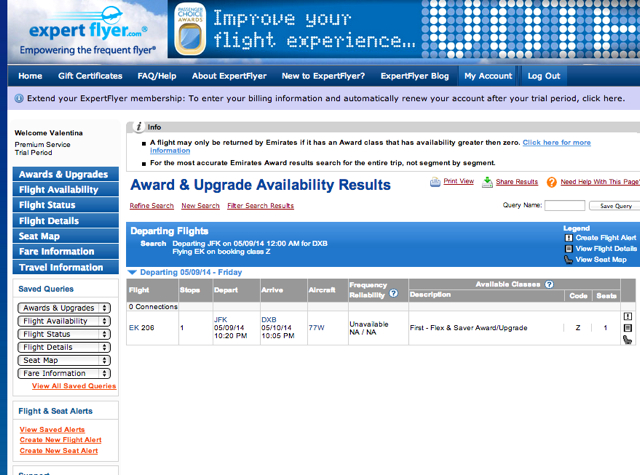This screenshot has width=640, height=475.
Task: Click the '0 Connections' row label
Action: point(153,306)
